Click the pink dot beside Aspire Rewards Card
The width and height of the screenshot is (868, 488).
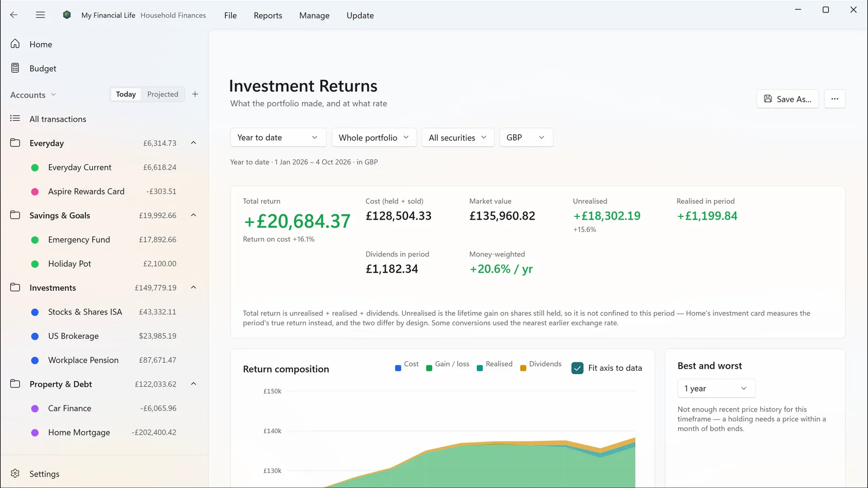pos(35,191)
